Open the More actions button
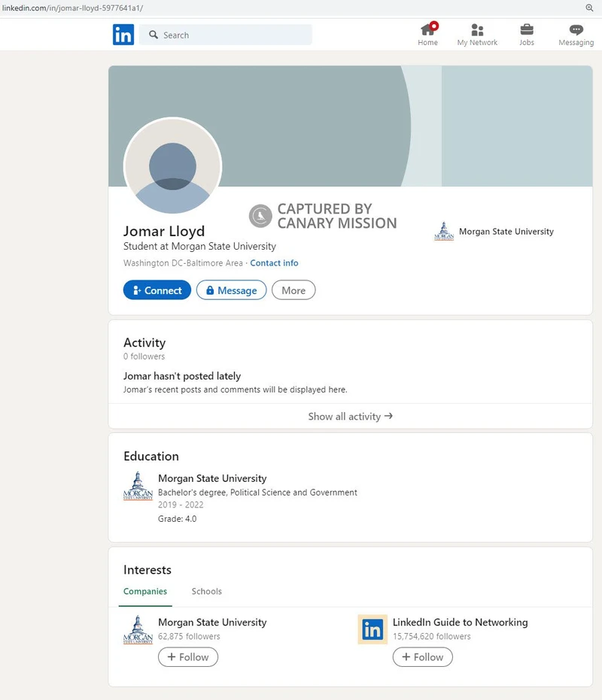 293,290
